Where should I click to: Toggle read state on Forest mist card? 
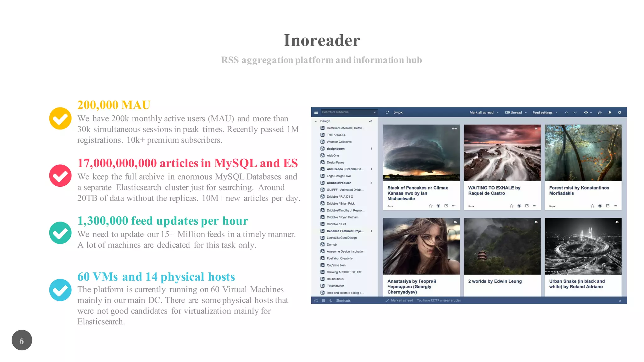600,206
